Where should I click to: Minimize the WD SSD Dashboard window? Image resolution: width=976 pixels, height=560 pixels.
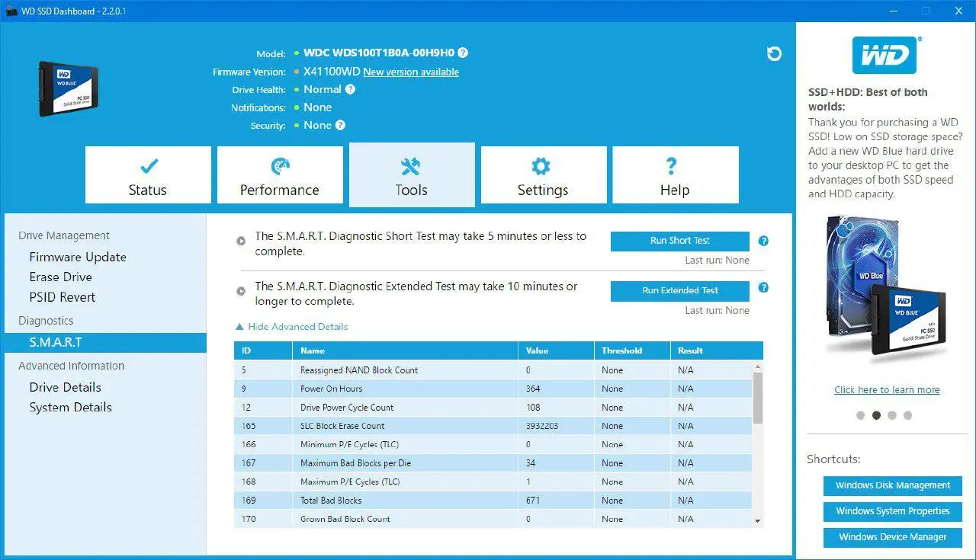(892, 11)
